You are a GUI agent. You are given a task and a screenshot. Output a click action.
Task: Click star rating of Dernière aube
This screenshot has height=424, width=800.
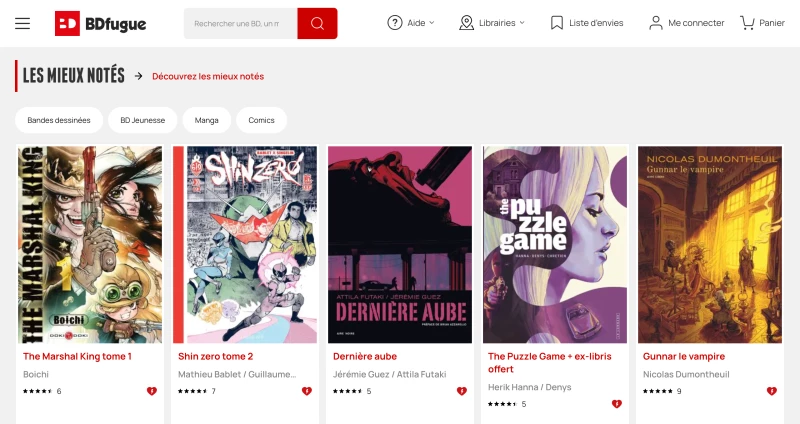tap(347, 391)
